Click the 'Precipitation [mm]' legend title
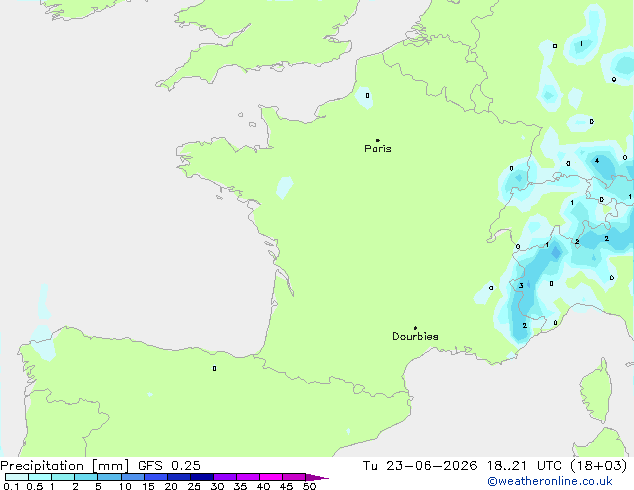Viewport: 634px width, 490px height. [65, 466]
